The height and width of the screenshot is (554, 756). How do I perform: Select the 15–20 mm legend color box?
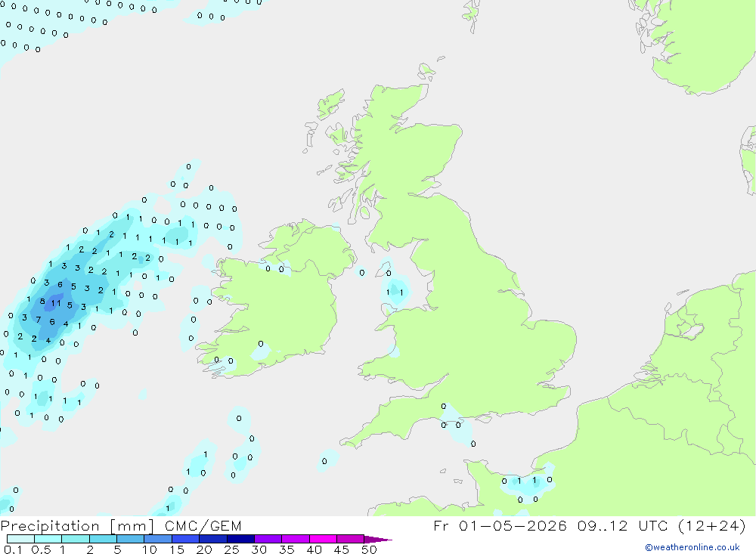pos(186,539)
